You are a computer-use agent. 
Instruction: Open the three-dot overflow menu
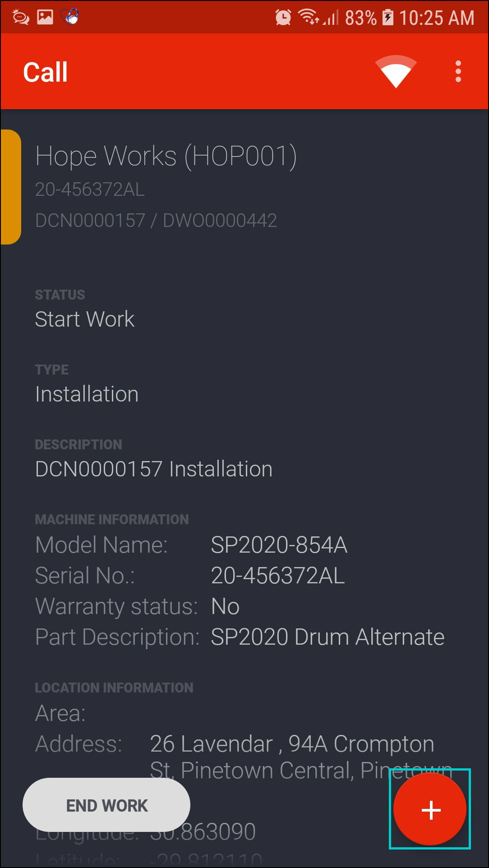[x=458, y=72]
